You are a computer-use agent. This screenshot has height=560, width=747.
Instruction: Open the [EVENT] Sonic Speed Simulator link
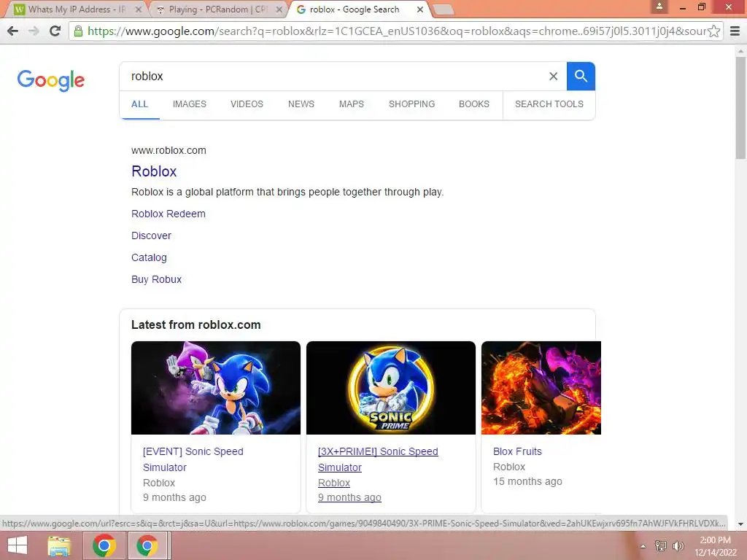coord(193,459)
